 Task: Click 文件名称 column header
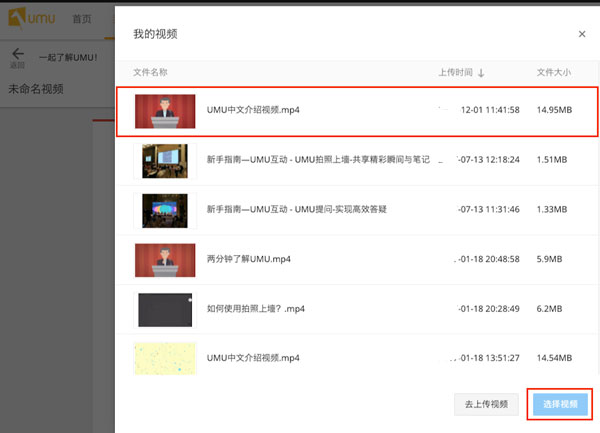(151, 73)
